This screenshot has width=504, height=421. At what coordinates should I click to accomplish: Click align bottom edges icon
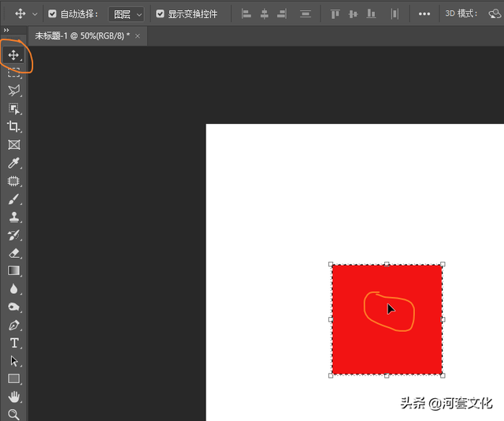(371, 14)
